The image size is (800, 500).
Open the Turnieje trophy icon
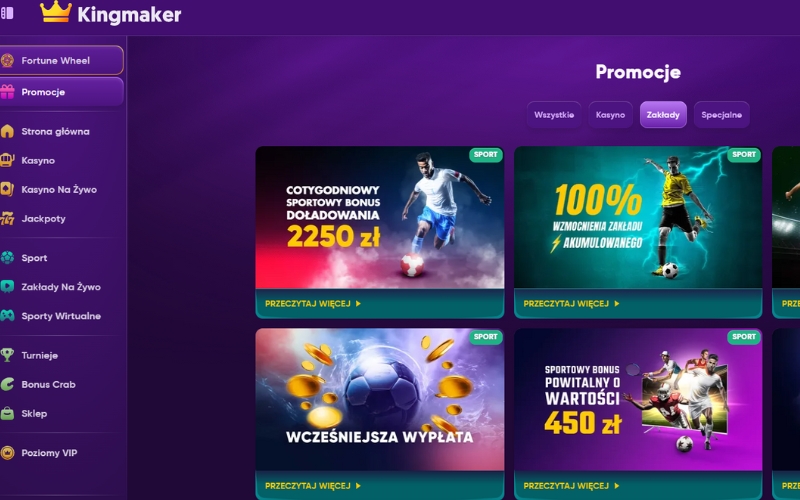pos(7,355)
